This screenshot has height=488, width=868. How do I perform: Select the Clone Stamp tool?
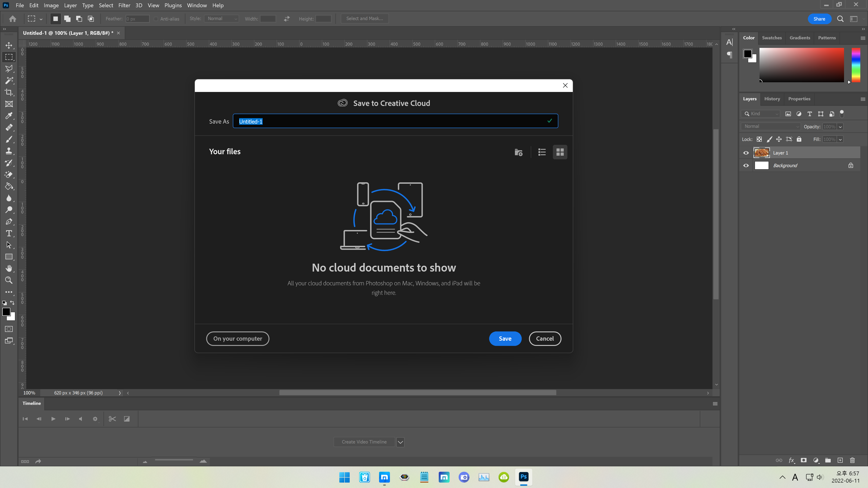click(x=9, y=151)
